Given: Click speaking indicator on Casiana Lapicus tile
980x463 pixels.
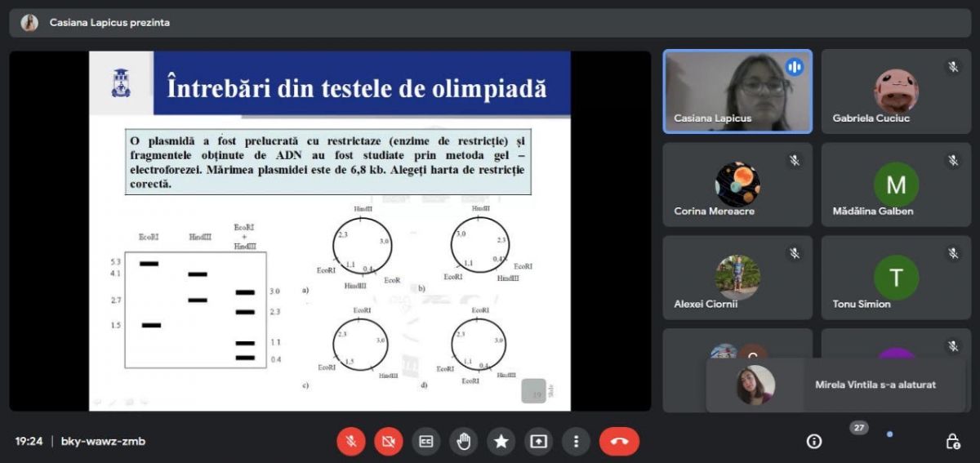Looking at the screenshot, I should pos(794,68).
